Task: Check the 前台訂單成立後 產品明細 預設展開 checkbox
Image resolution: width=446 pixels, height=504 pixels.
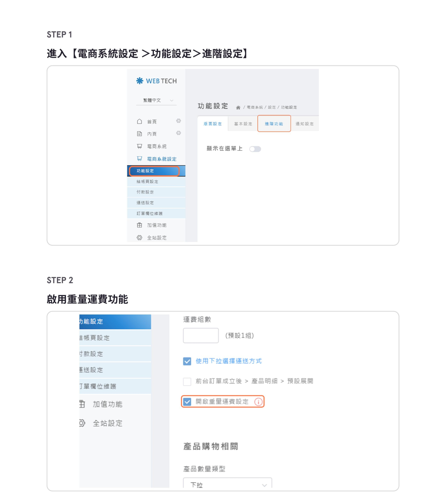Action: (187, 381)
